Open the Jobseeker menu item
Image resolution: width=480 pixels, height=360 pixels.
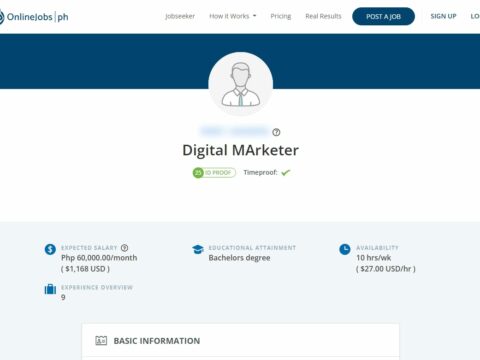[x=180, y=16]
